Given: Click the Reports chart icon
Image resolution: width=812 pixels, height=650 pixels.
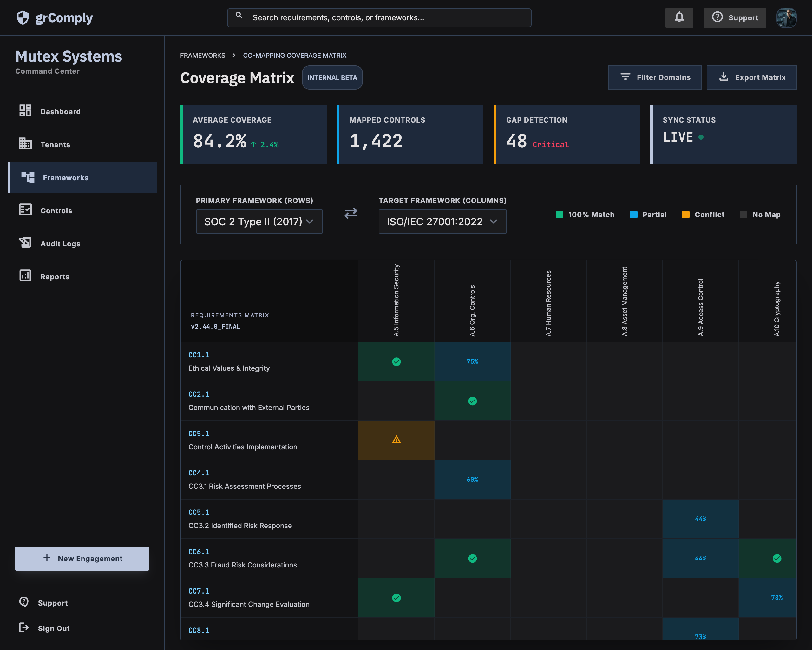Looking at the screenshot, I should pyautogui.click(x=25, y=275).
